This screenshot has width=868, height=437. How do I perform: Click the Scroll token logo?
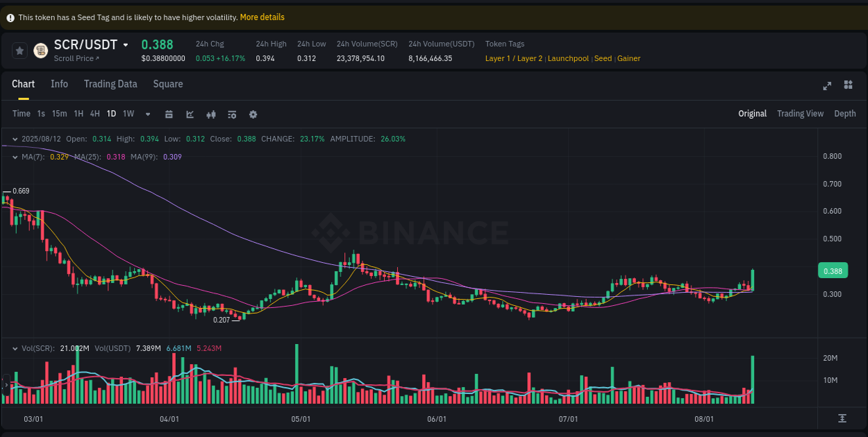(40, 51)
